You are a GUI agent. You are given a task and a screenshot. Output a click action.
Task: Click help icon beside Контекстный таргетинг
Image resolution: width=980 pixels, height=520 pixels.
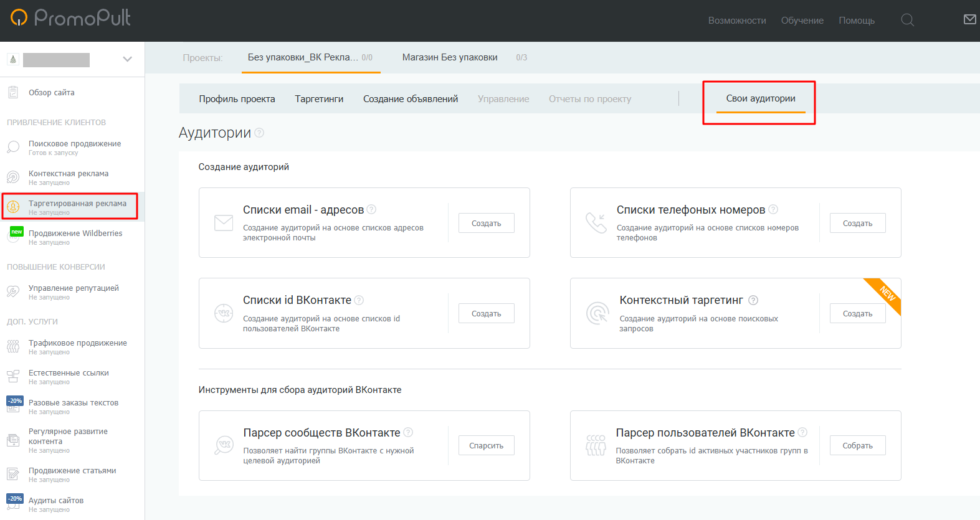753,300
